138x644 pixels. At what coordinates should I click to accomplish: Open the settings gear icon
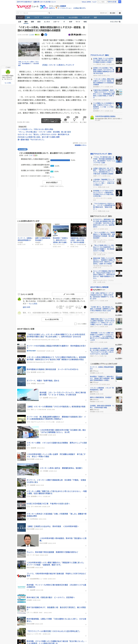point(120,13)
